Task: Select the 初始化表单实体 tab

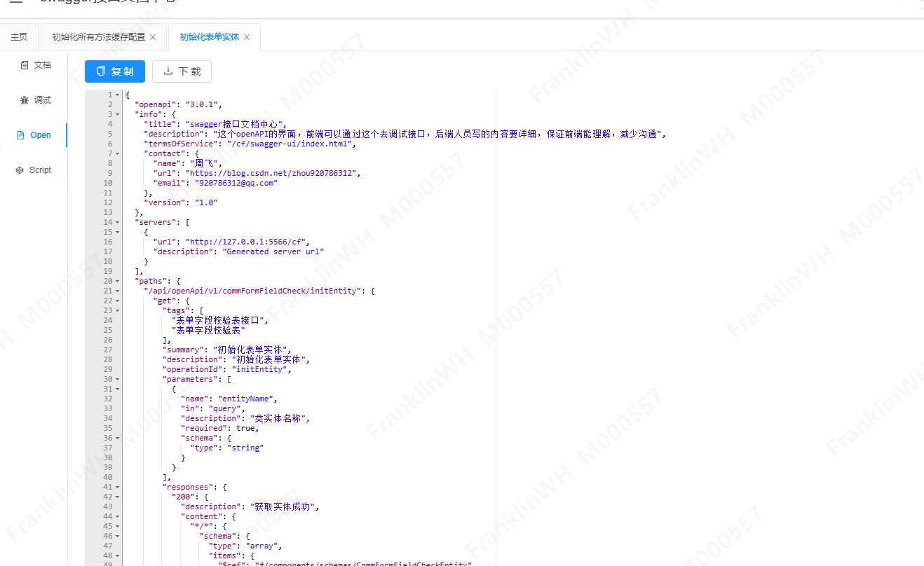Action: 210,37
